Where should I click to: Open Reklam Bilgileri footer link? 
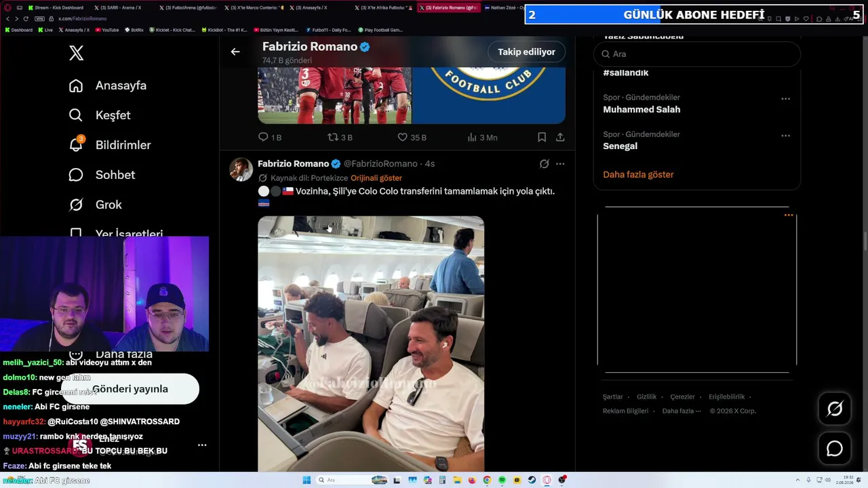click(x=625, y=411)
